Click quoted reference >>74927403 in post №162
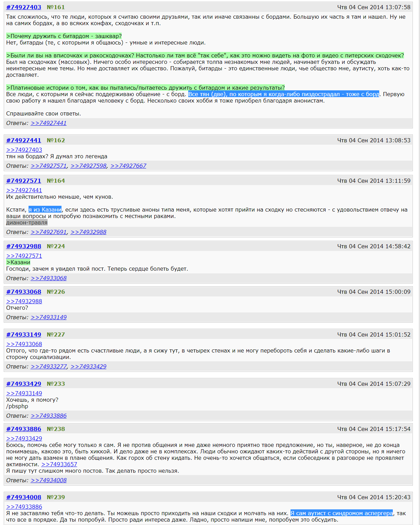420x525 pixels. 24,150
